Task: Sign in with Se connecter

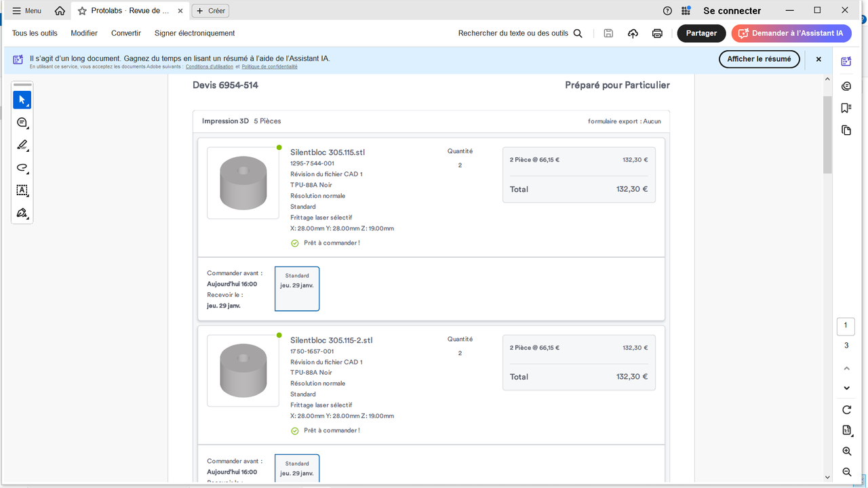Action: point(732,11)
